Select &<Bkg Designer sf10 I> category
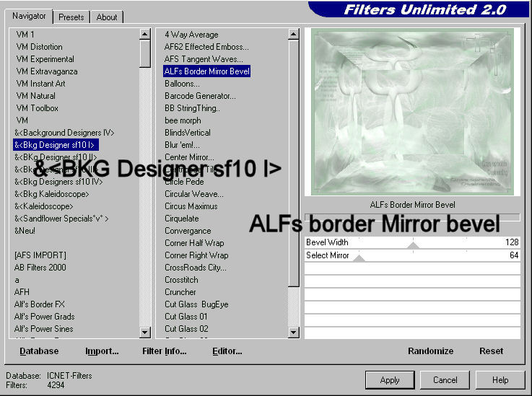 [56, 145]
